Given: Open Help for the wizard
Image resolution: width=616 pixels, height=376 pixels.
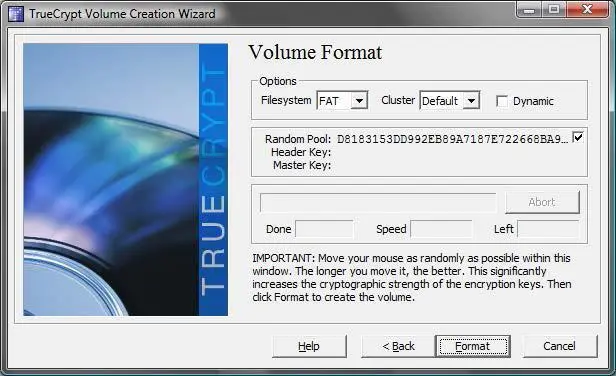Looking at the screenshot, I should coord(309,346).
